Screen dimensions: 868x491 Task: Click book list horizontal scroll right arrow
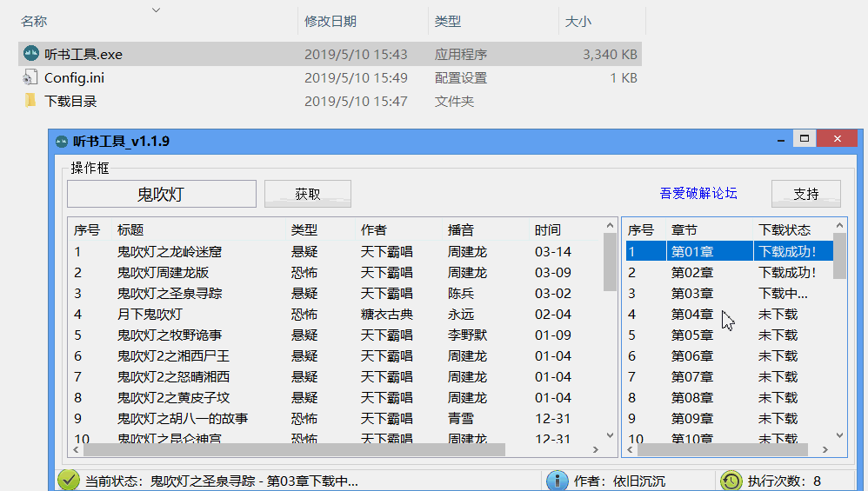[596, 450]
